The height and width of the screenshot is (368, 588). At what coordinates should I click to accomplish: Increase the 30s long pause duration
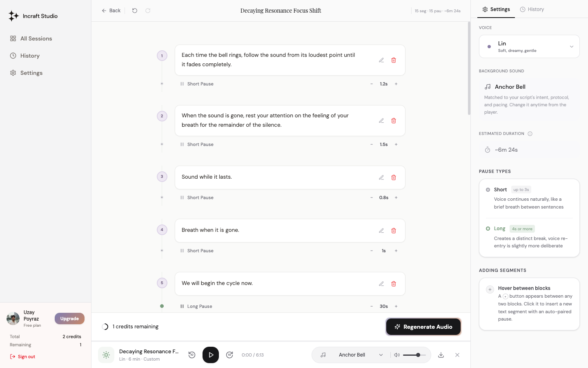click(x=396, y=306)
